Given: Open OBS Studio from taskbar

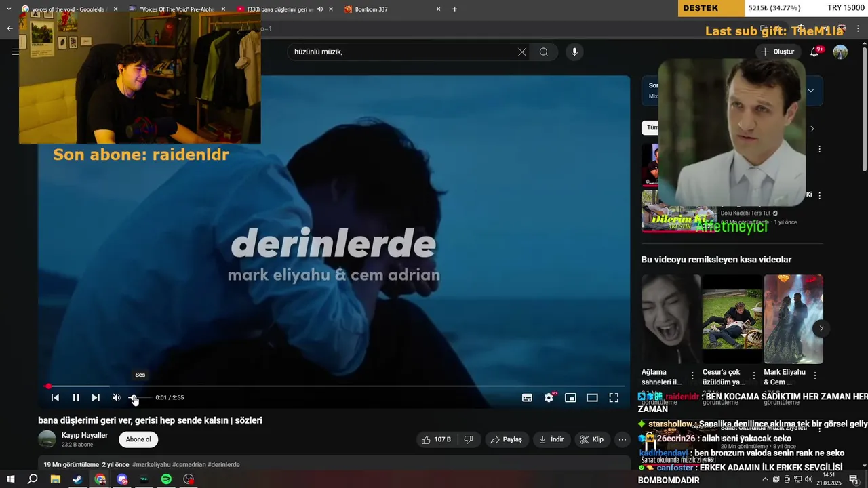Looking at the screenshot, I should coord(189,479).
